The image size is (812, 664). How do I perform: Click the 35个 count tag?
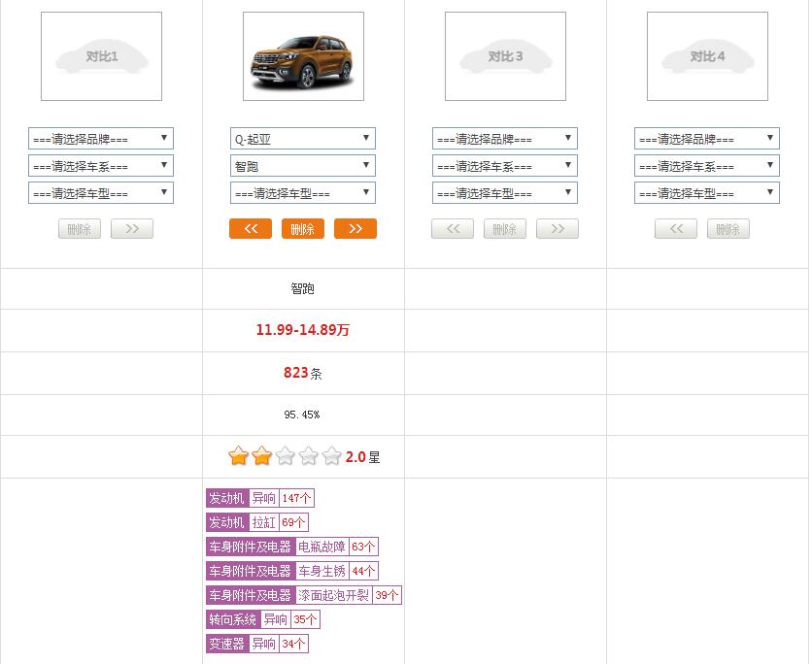tap(306, 619)
